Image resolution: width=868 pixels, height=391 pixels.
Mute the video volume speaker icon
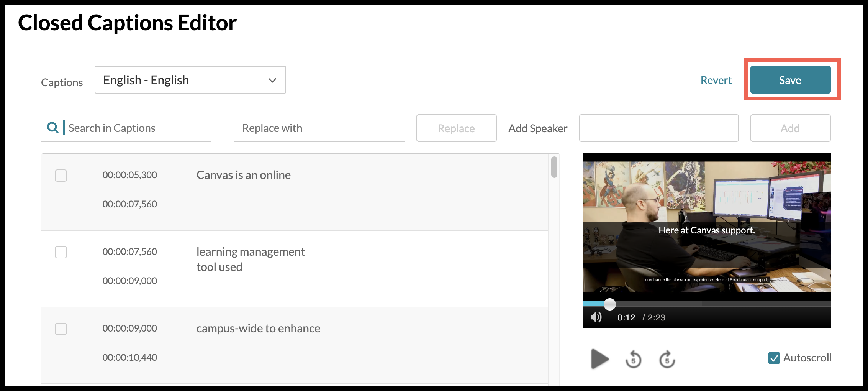(596, 317)
